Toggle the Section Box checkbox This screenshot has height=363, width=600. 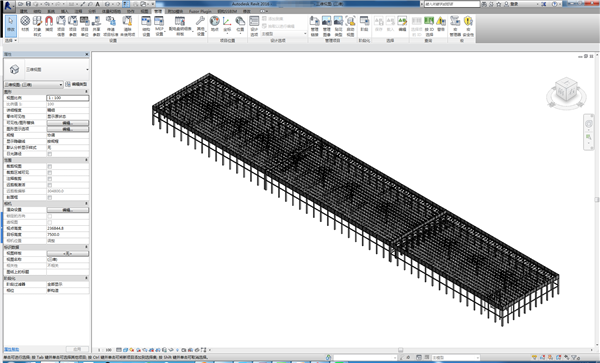(x=49, y=197)
